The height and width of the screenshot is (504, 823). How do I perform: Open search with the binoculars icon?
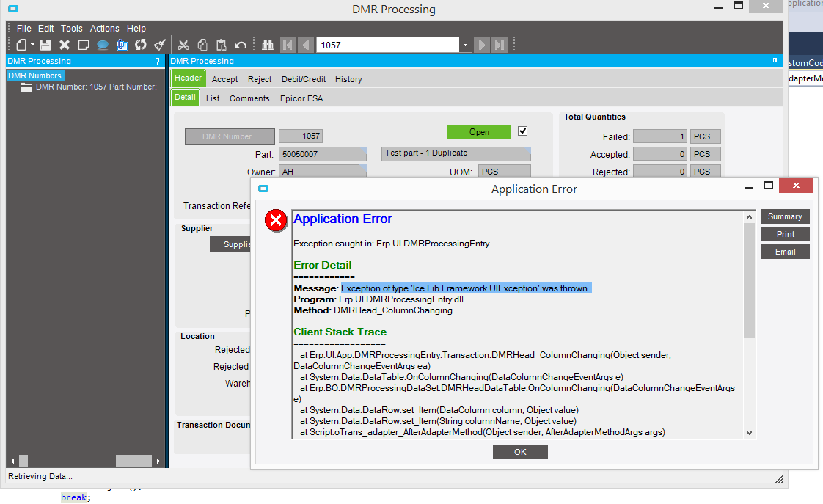pyautogui.click(x=268, y=45)
